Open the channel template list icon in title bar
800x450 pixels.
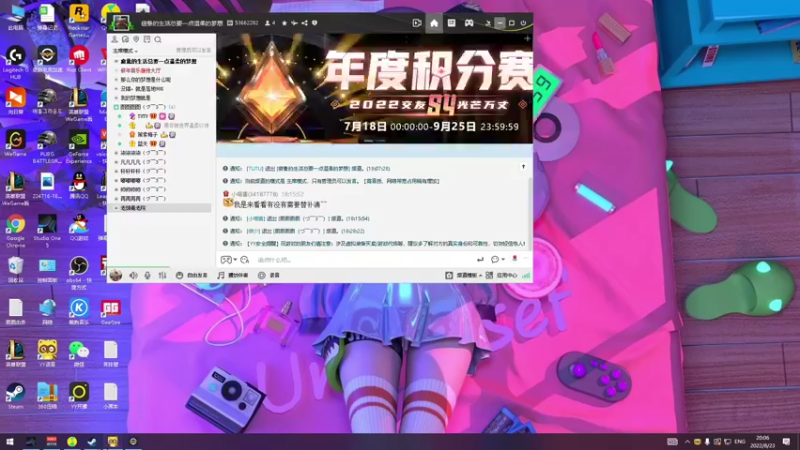click(x=452, y=23)
